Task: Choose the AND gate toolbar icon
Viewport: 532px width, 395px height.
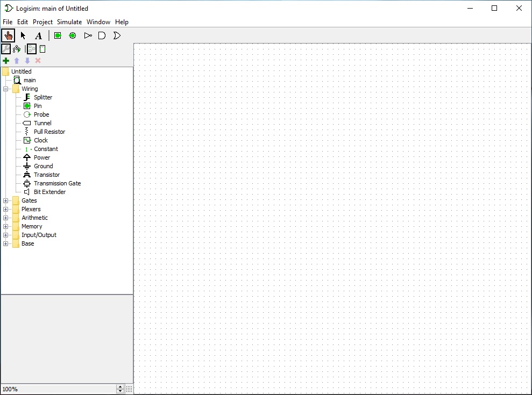Action: (102, 35)
